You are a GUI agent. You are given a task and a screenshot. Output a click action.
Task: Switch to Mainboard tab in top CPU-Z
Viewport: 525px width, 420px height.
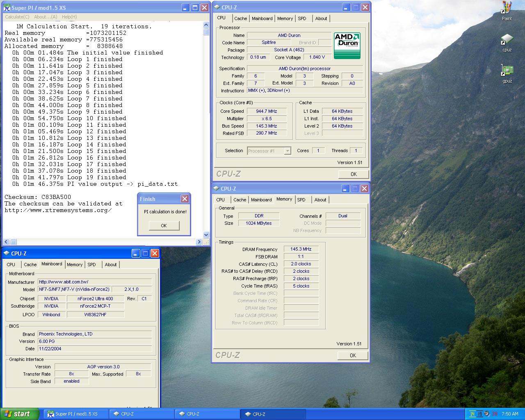point(262,18)
